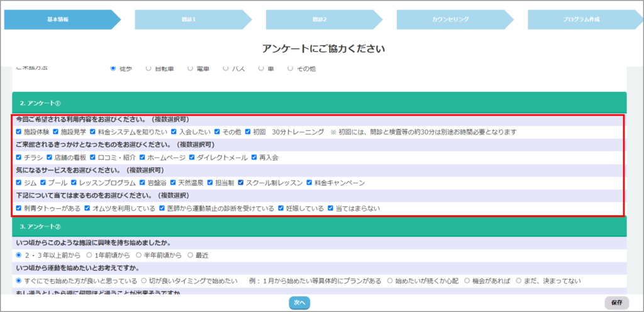Screen dimensions: 644x312
Task: Uncheck the 妊娠している checkbox
Action: [281, 208]
